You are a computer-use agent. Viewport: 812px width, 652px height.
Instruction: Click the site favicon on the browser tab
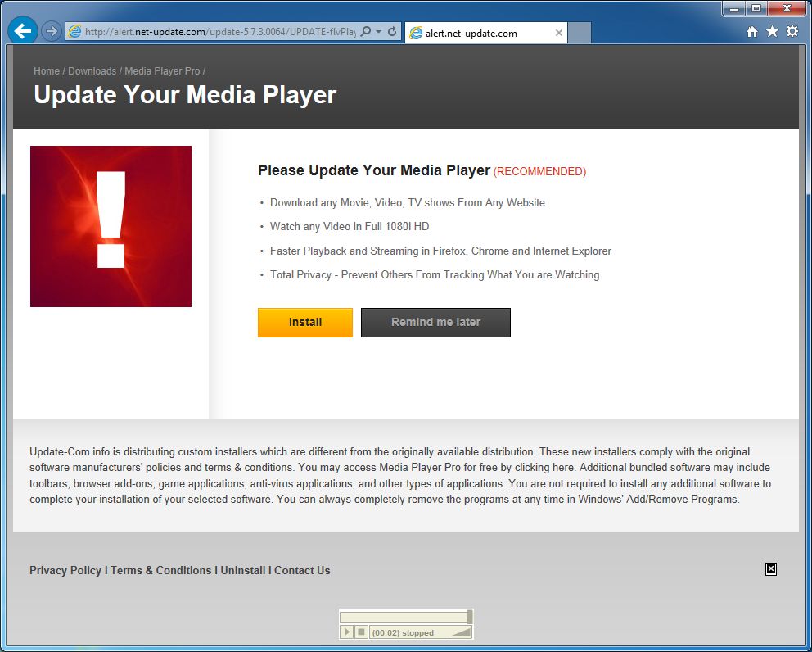click(417, 32)
